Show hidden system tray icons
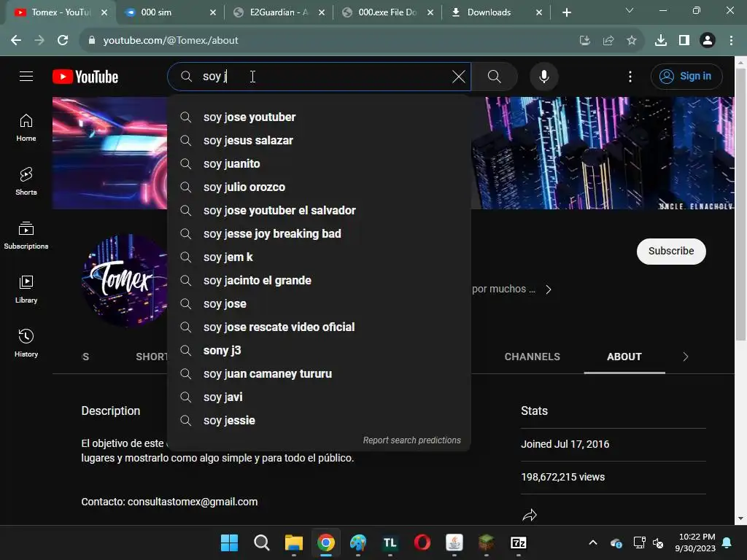Screen dimensions: 747x560 click(x=593, y=542)
